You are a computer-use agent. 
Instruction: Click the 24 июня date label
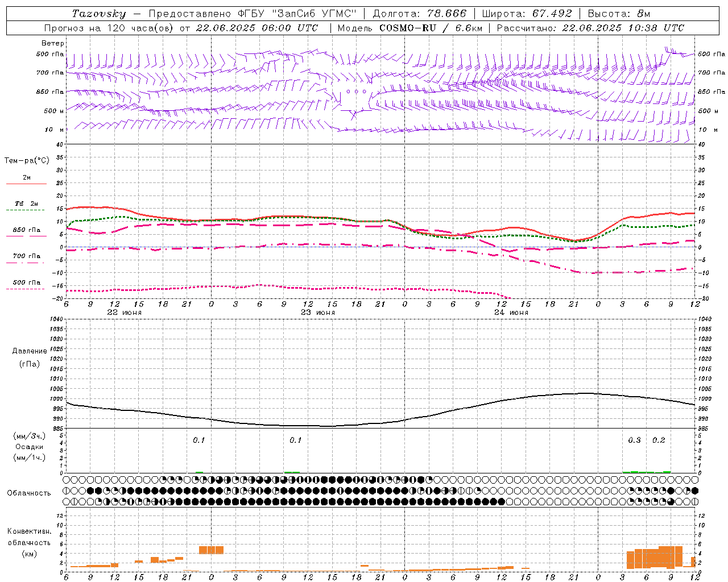tap(511, 313)
